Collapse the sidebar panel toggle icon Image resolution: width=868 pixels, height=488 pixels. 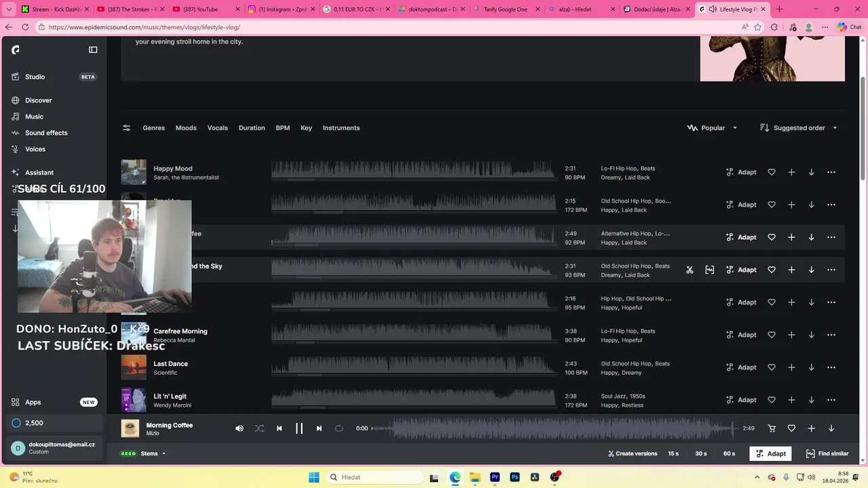tap(93, 49)
